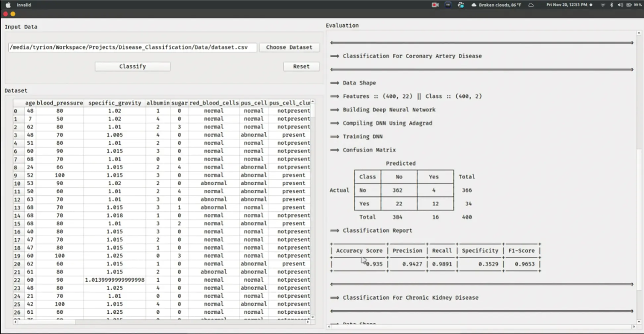Click 'Classification For Chronic Kidney Disease' heading

(410, 298)
